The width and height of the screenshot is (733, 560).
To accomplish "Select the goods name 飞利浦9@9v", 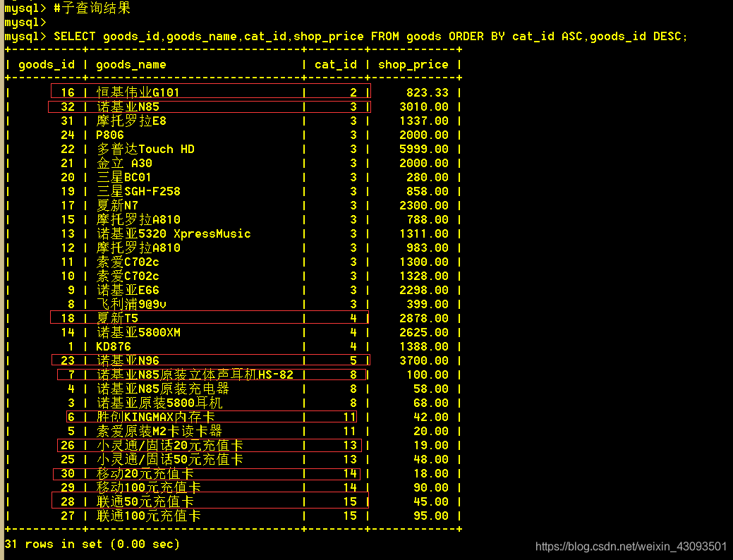I will [131, 304].
